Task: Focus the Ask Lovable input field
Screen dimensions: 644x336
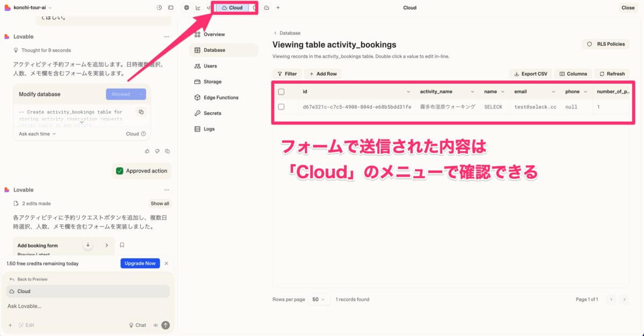Action: click(x=86, y=306)
